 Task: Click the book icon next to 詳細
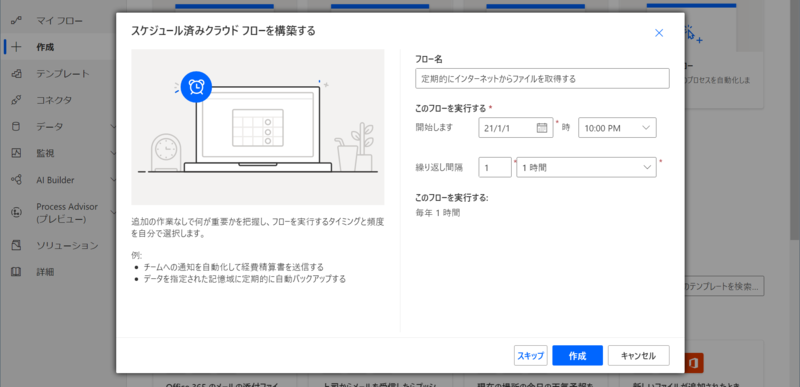(x=16, y=272)
